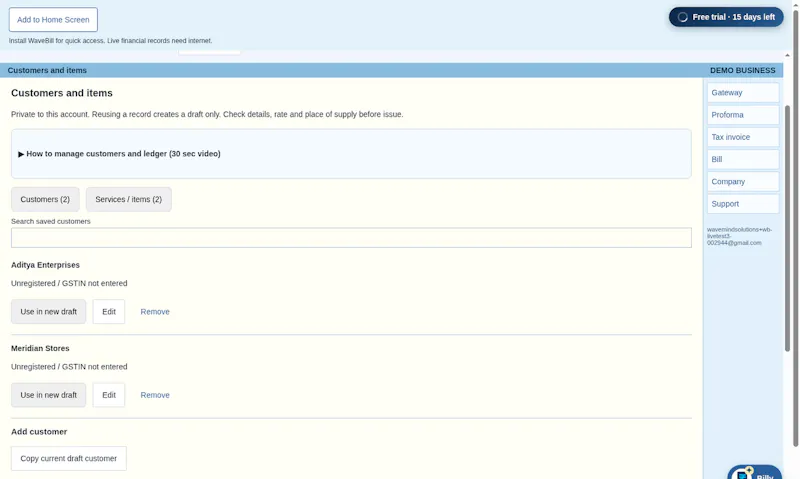This screenshot has width=800, height=479.
Task: Switch to the Customers (2) tab
Action: click(45, 199)
